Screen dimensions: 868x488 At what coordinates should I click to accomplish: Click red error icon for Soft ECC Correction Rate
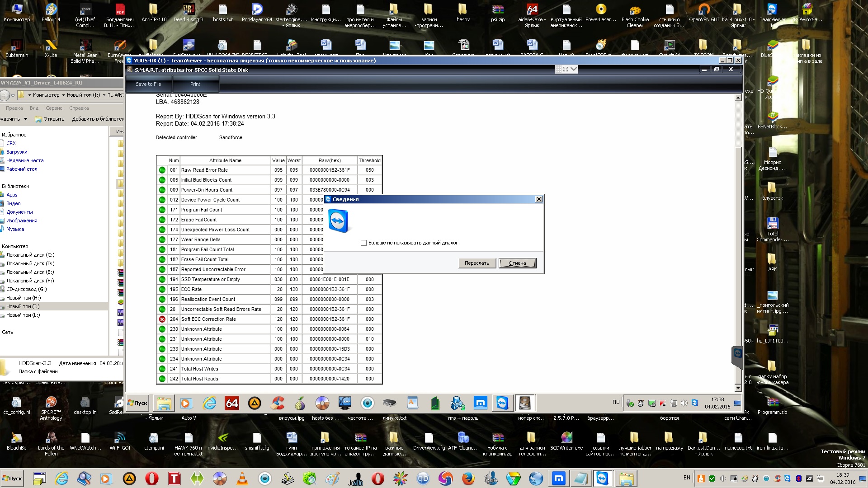pyautogui.click(x=162, y=319)
